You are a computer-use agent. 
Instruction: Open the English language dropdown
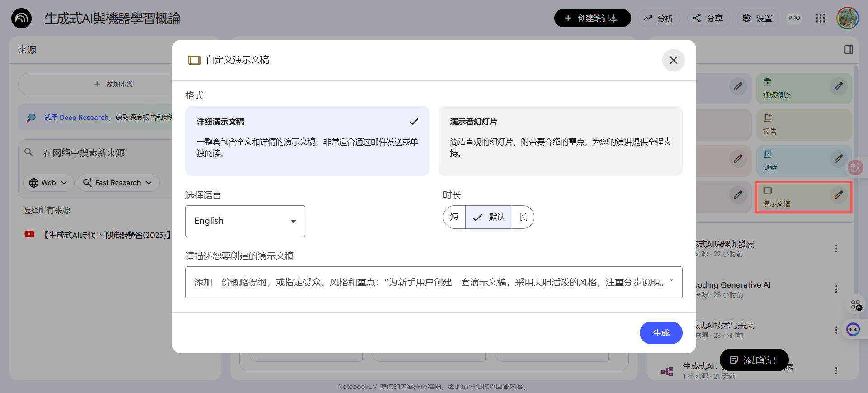(245, 221)
